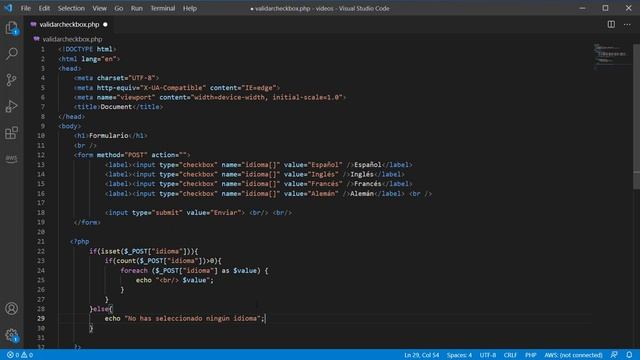
Task: Click line number 12 in gutter
Action: click(41, 155)
